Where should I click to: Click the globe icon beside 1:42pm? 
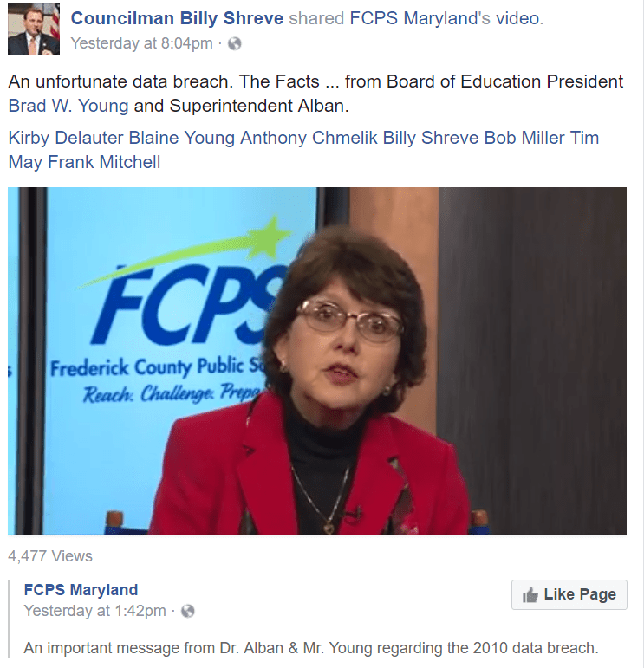click(187, 612)
